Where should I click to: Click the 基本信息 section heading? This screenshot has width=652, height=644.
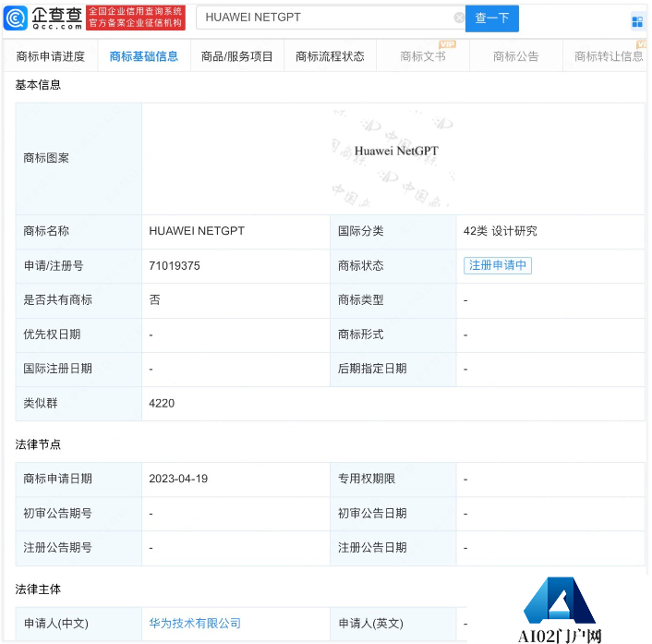pyautogui.click(x=38, y=85)
